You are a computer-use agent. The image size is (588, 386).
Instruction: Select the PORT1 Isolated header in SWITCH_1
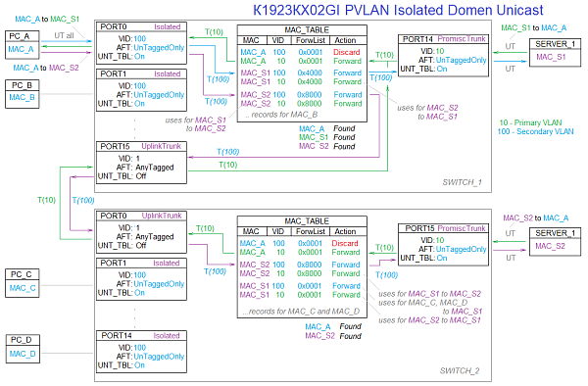click(141, 73)
